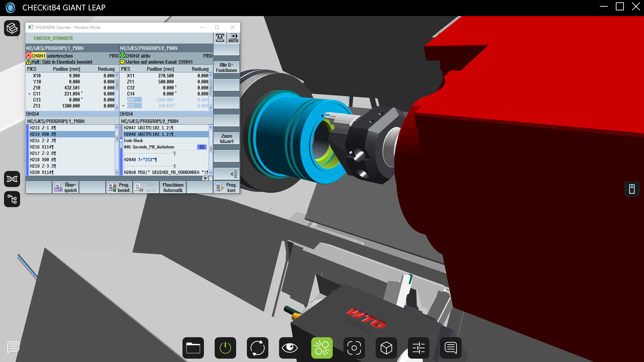Click the CHAN1 red stop status icon

(x=29, y=56)
